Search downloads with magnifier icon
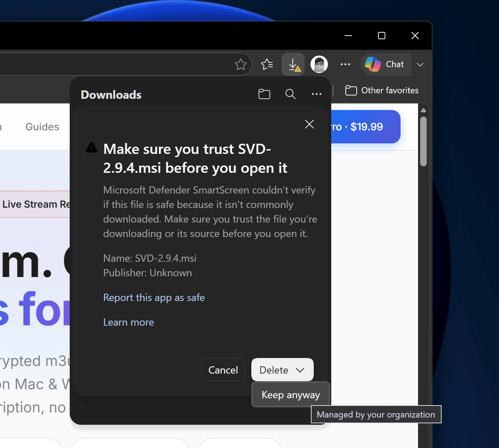Viewport: 499px width, 448px height. click(x=291, y=94)
